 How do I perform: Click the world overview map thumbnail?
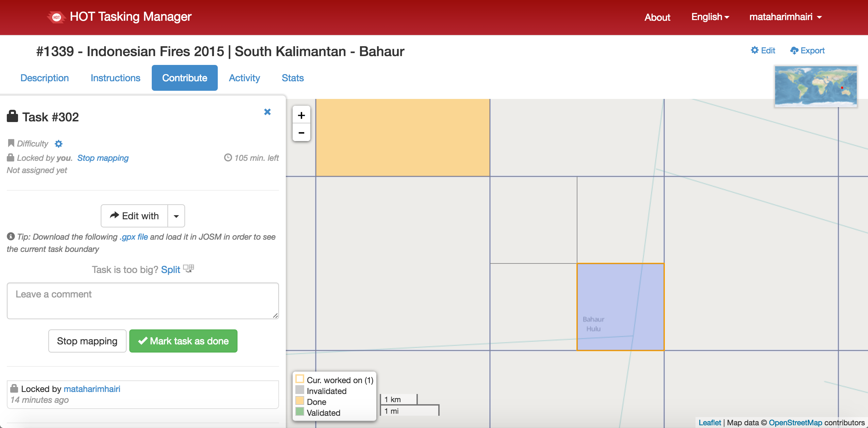[x=815, y=86]
